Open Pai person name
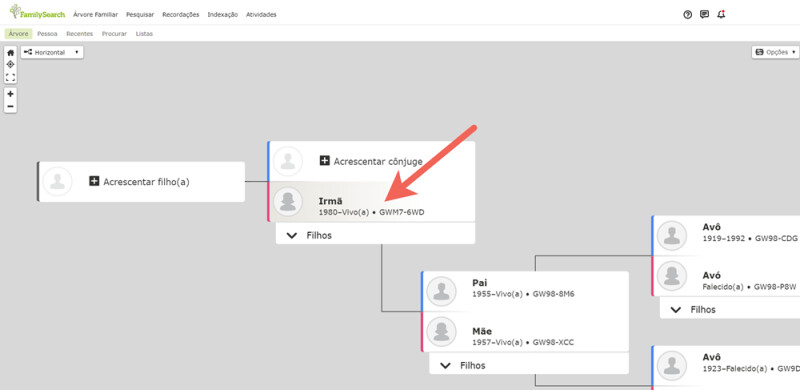The width and height of the screenshot is (800, 390). pyautogui.click(x=480, y=283)
